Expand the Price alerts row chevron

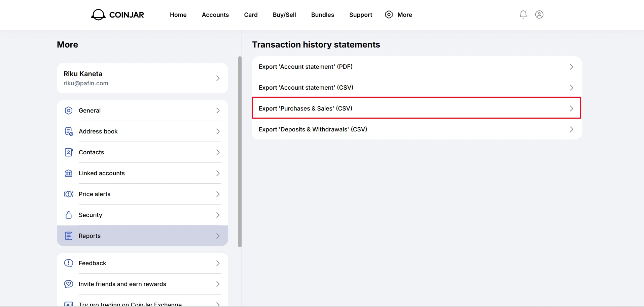[x=218, y=194]
